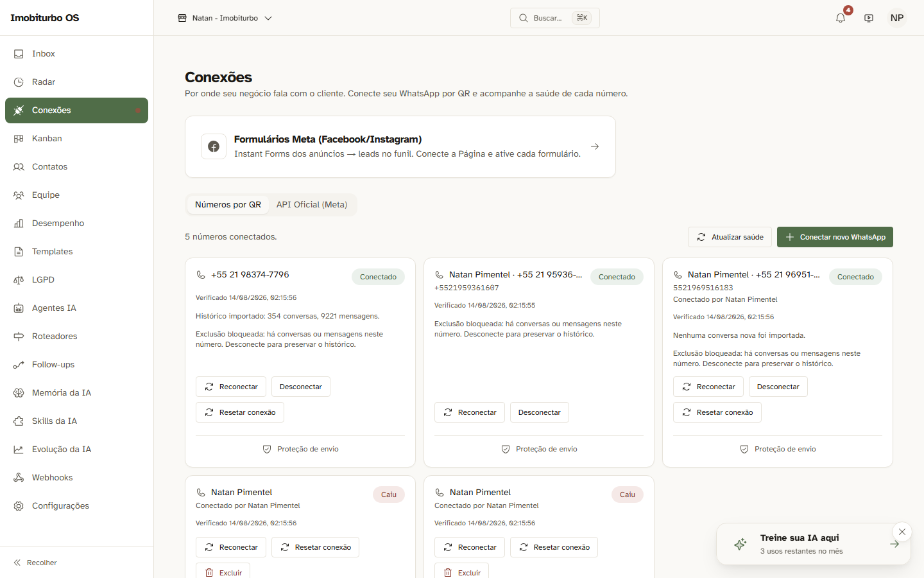The width and height of the screenshot is (924, 578).
Task: Click 'Nenhuma conversa nova foi importada.' text
Action: pos(739,335)
